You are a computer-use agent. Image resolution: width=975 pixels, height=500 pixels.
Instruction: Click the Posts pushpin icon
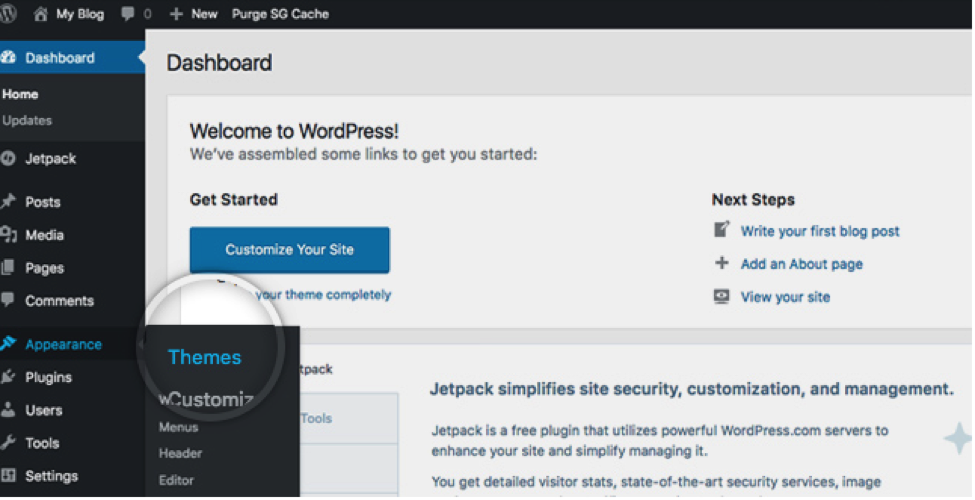8,201
